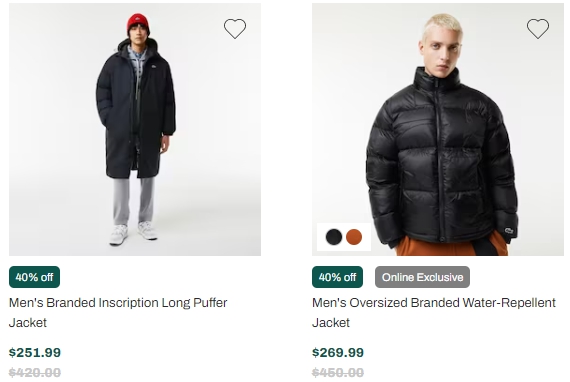Click the $251.99 sale price
This screenshot has height=382, width=570.
pos(35,353)
